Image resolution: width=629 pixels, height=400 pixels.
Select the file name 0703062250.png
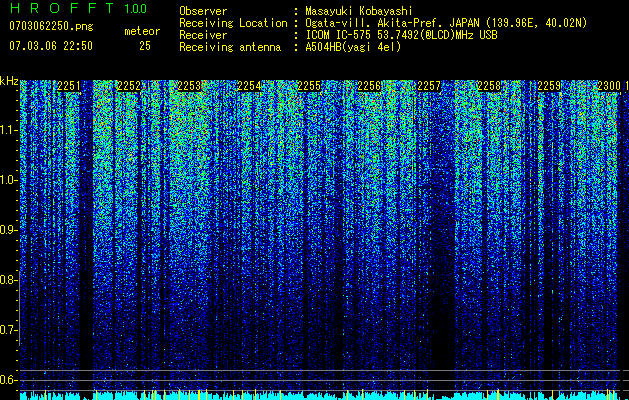point(51,26)
